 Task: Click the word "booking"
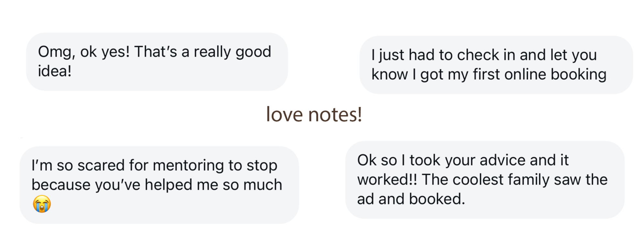point(578,75)
